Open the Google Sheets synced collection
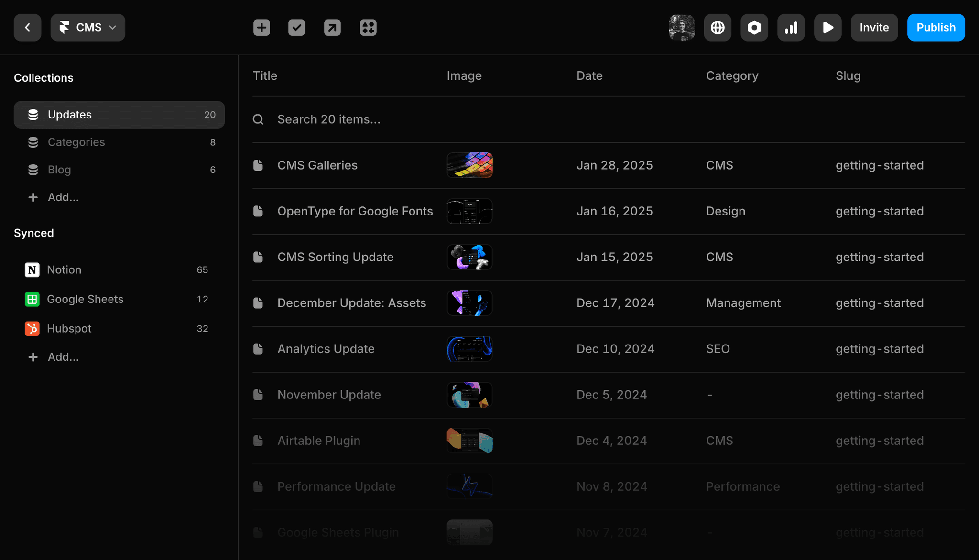Viewport: 979px width, 560px height. [85, 299]
